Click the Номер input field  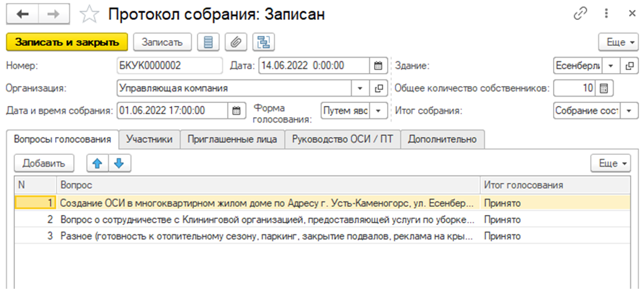point(168,65)
